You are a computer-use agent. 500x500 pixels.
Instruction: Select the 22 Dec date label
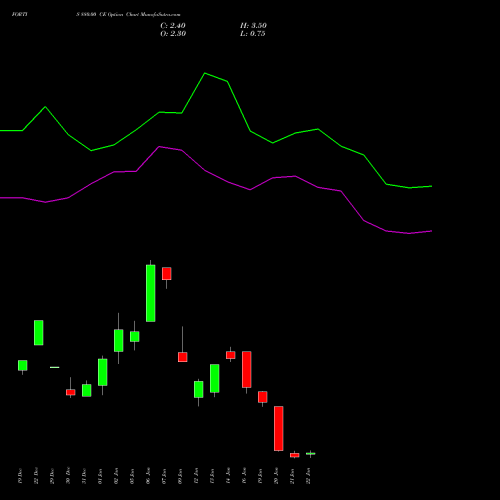click(x=36, y=476)
